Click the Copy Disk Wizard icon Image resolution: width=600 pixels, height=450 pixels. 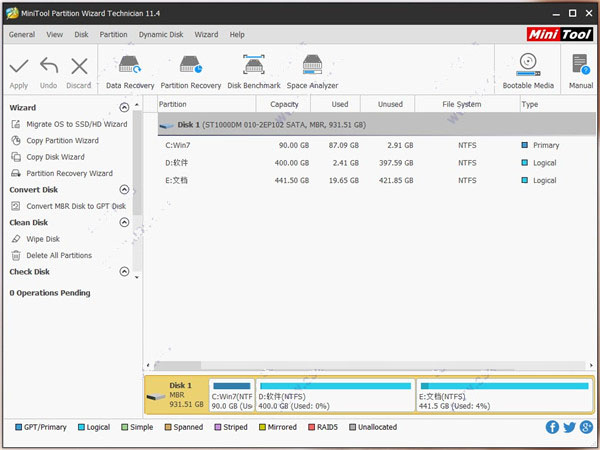[16, 157]
